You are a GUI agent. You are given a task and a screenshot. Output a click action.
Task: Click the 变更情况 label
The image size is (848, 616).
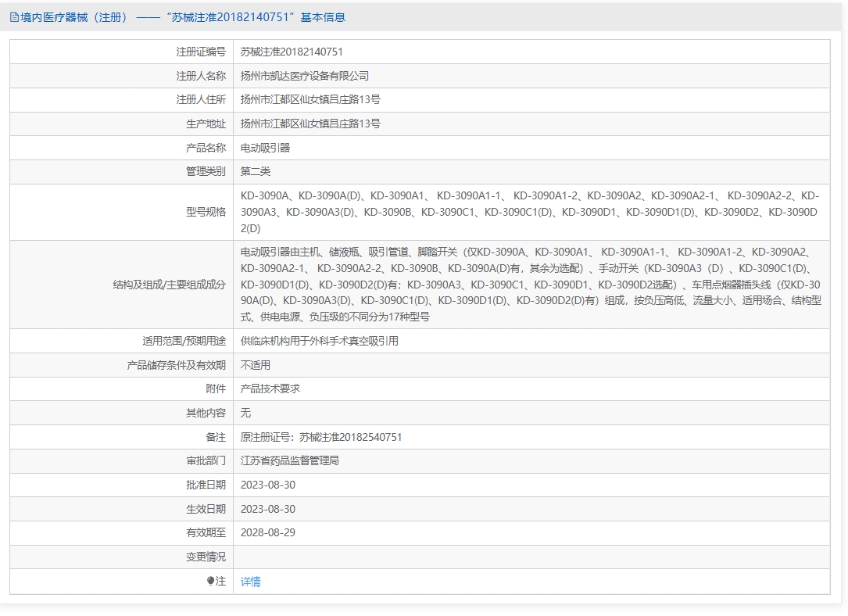pyautogui.click(x=206, y=557)
